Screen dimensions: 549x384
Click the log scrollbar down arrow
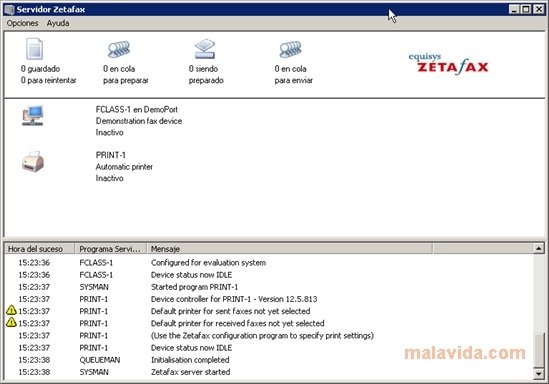click(x=539, y=374)
